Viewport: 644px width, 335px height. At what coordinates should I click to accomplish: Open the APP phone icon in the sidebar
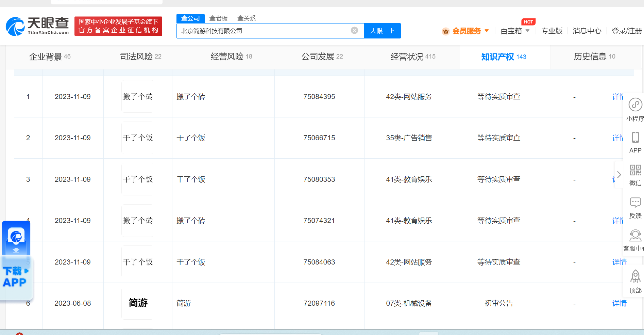635,138
